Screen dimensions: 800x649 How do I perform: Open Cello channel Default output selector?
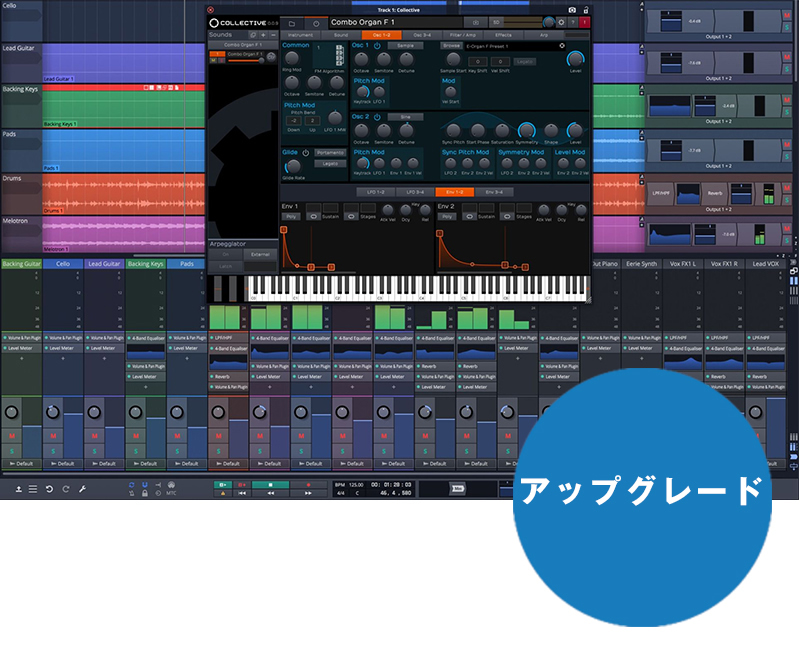click(x=63, y=464)
